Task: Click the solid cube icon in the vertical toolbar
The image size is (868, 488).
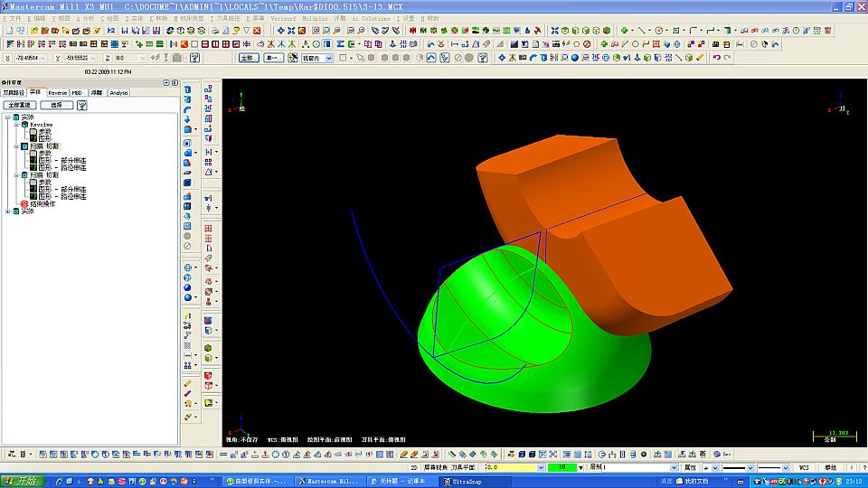Action: (188, 183)
